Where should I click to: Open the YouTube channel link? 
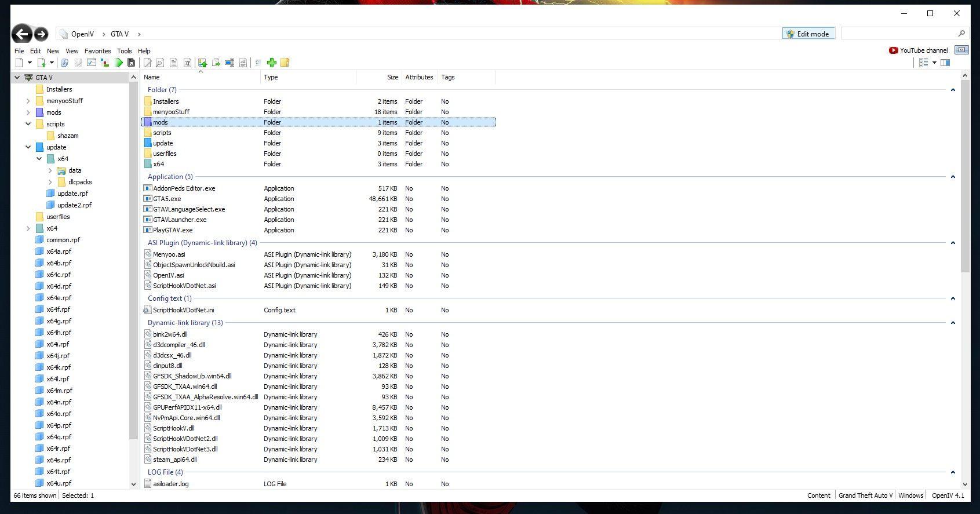pos(918,50)
